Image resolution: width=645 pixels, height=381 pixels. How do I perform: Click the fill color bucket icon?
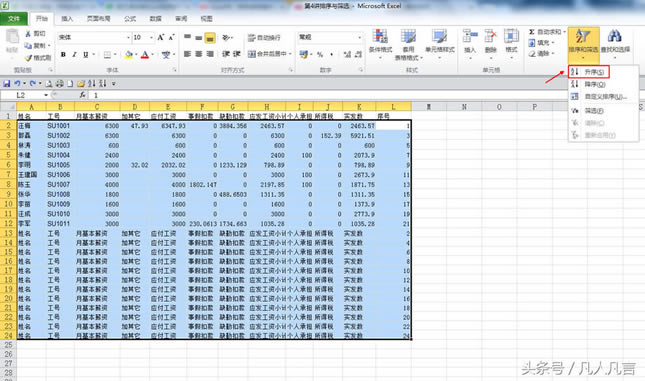(x=129, y=54)
